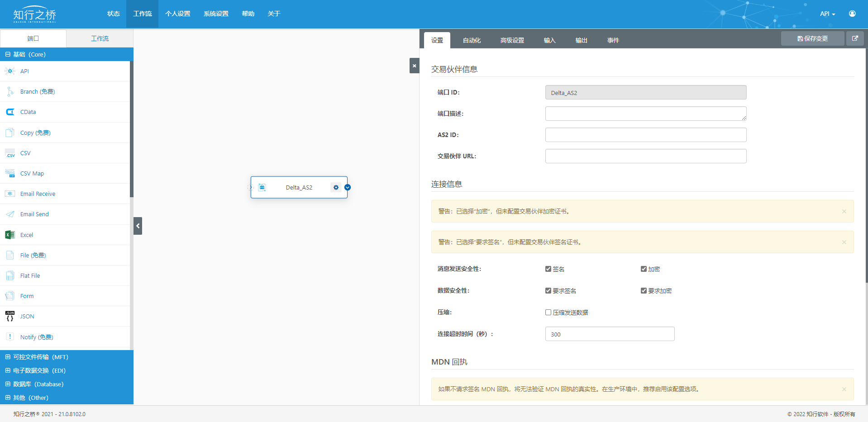
Task: Open the user account icon
Action: click(x=852, y=14)
